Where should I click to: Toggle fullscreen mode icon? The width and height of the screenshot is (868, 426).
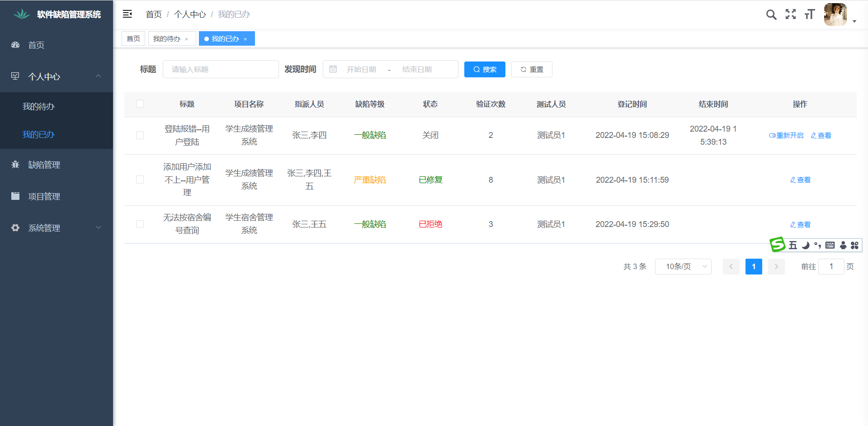pos(791,14)
